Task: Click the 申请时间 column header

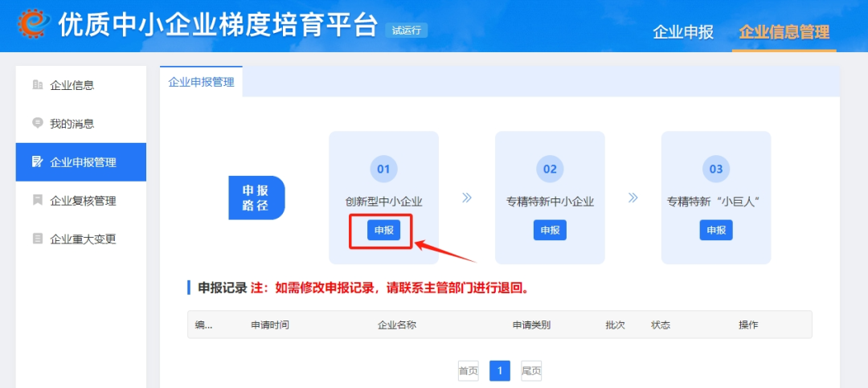Action: [x=270, y=325]
